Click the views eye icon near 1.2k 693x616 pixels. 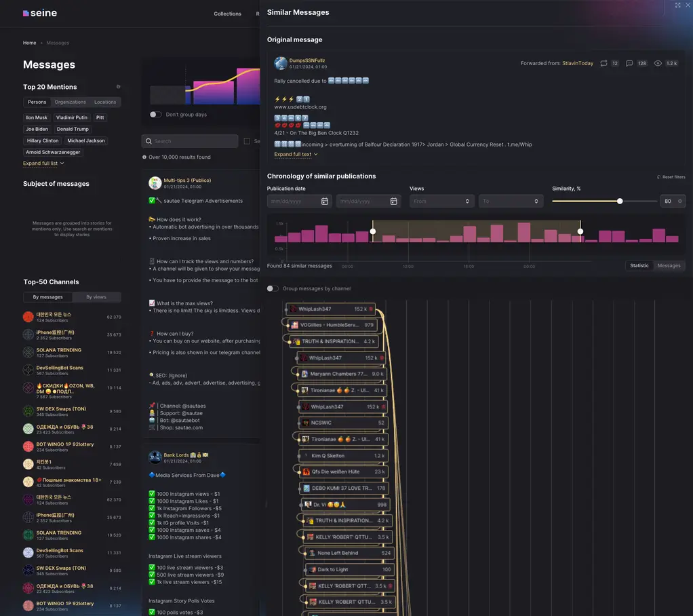point(658,63)
